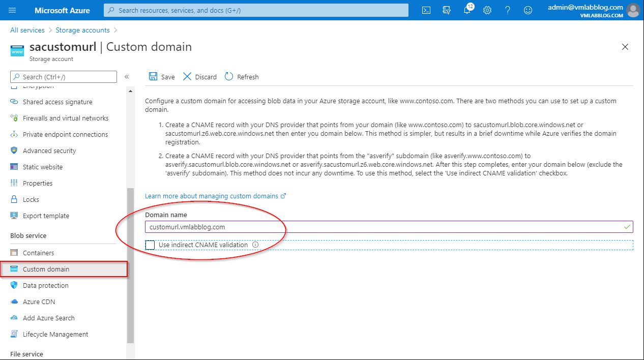The width and height of the screenshot is (644, 360).
Task: Click the feedback smiley icon
Action: (x=528, y=10)
